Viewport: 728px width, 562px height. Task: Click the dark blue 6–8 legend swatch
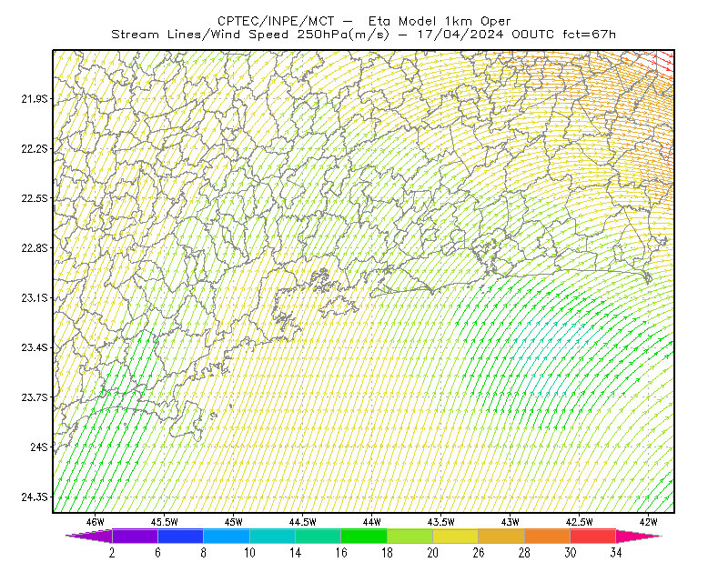coord(180,536)
